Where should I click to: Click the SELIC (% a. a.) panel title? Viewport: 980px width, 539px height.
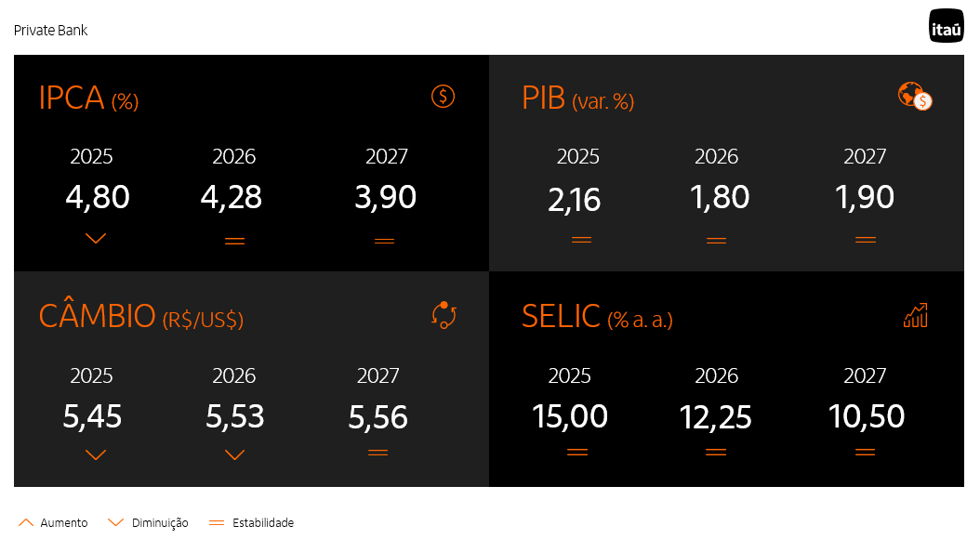pos(597,317)
